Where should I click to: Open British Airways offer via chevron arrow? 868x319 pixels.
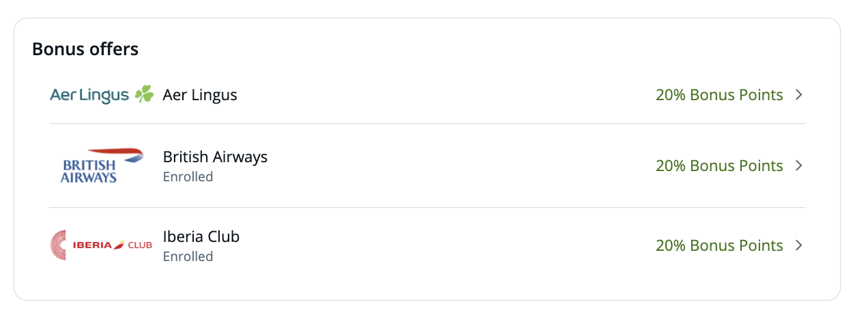click(799, 166)
